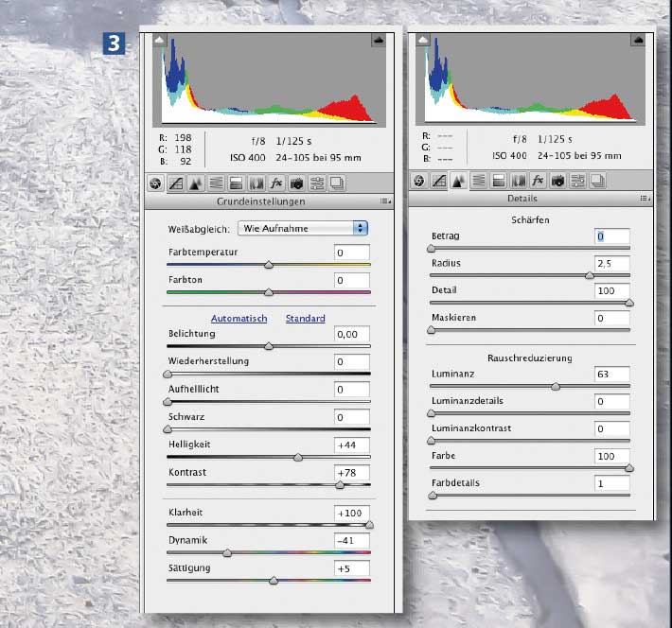Open Grundeinstellungen panel options menu
Screen dimensions: 672x628
pyautogui.click(x=385, y=201)
